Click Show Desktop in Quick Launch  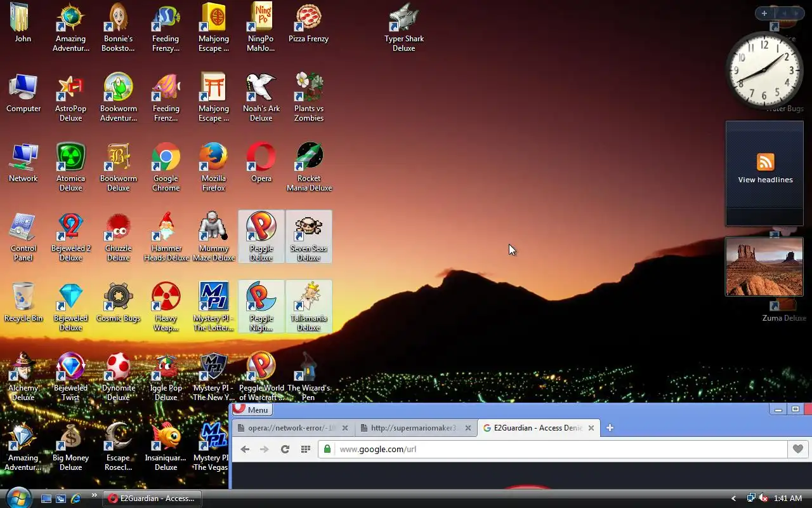tap(46, 498)
